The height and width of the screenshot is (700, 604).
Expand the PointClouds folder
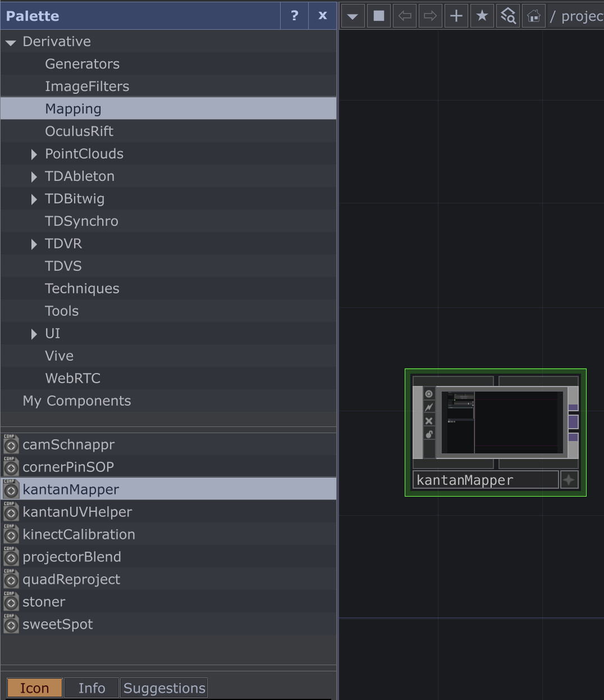click(34, 154)
